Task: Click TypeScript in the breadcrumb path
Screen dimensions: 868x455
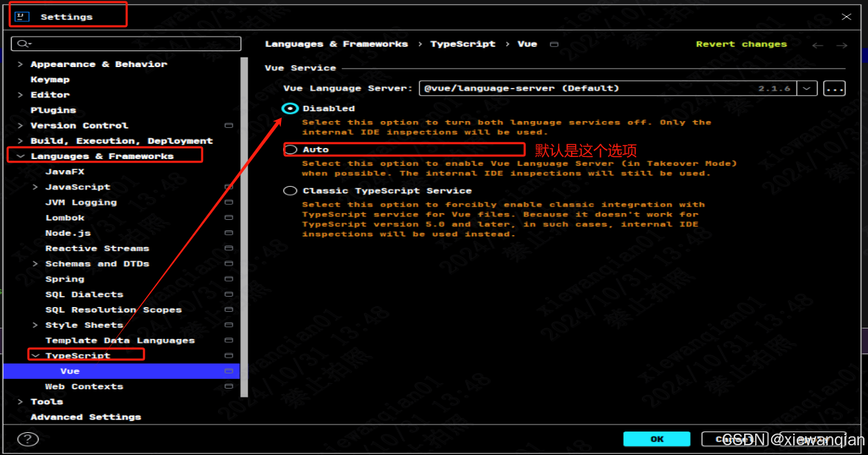Action: coord(462,44)
